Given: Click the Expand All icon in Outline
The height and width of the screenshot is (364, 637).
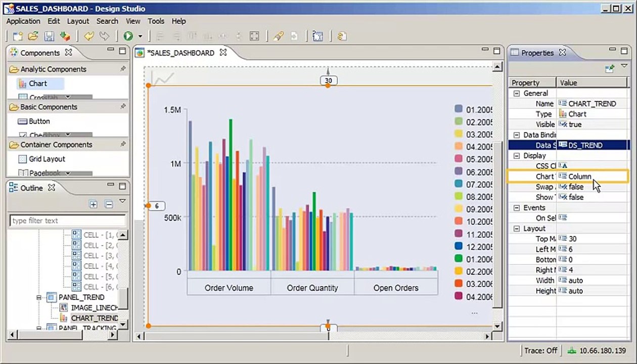Looking at the screenshot, I should pos(93,204).
